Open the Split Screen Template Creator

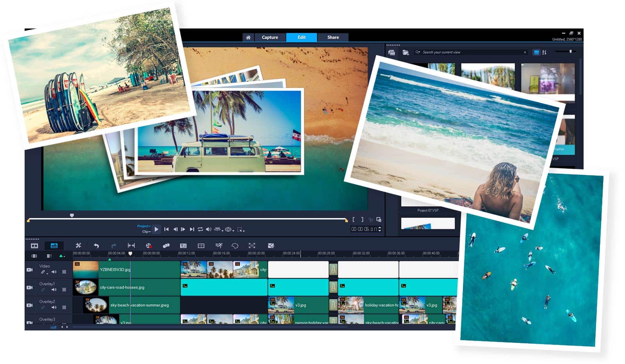coord(202,245)
